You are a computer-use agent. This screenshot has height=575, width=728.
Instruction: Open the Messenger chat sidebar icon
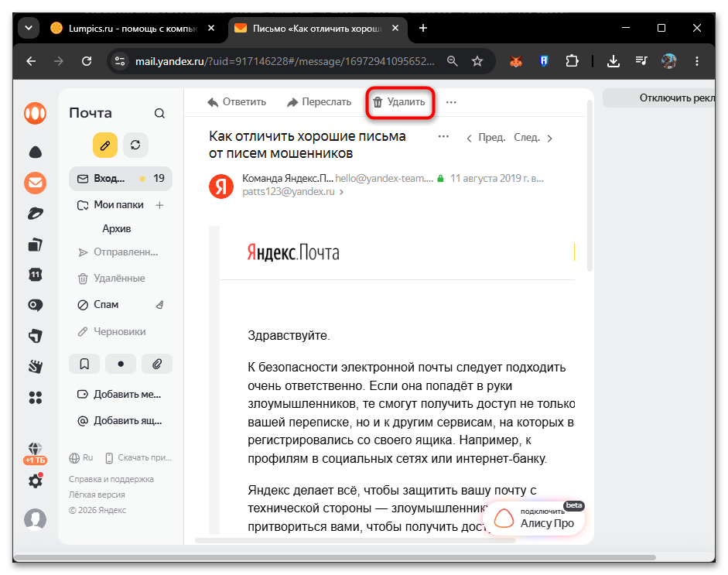click(x=36, y=305)
